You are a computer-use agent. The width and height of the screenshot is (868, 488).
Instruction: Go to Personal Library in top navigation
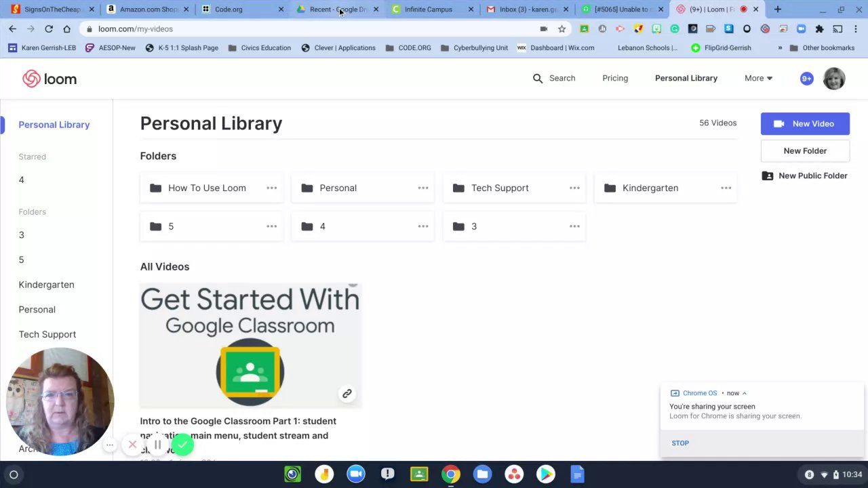tap(686, 78)
